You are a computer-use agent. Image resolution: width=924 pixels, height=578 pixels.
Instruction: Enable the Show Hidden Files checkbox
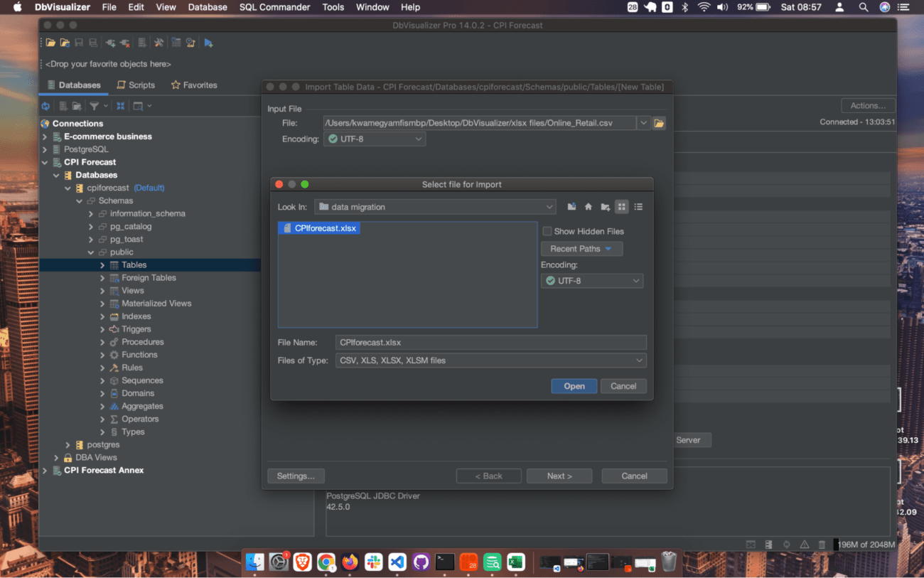547,231
